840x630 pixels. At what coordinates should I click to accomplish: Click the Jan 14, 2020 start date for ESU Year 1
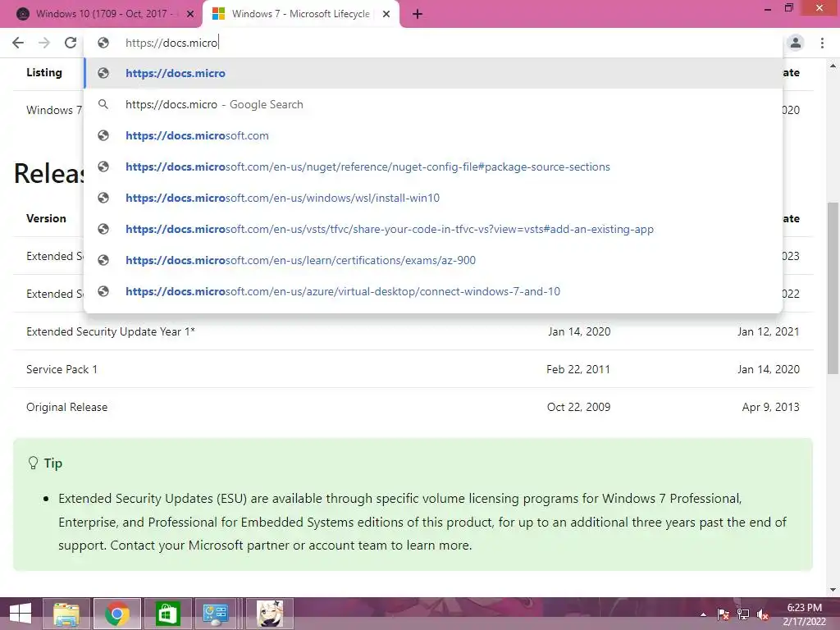(x=579, y=331)
